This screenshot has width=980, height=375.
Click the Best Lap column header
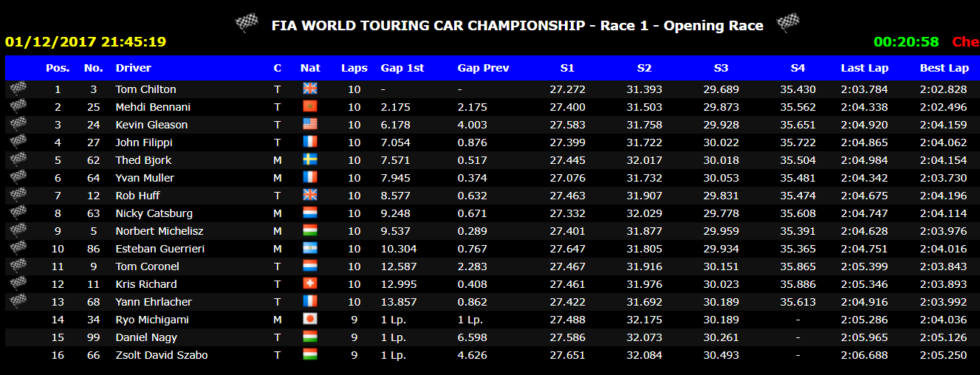(944, 68)
